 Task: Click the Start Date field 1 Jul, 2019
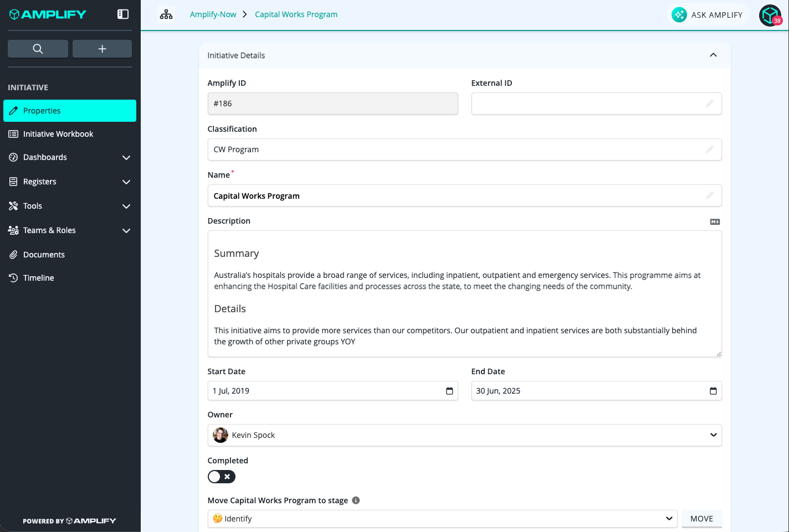pos(333,391)
